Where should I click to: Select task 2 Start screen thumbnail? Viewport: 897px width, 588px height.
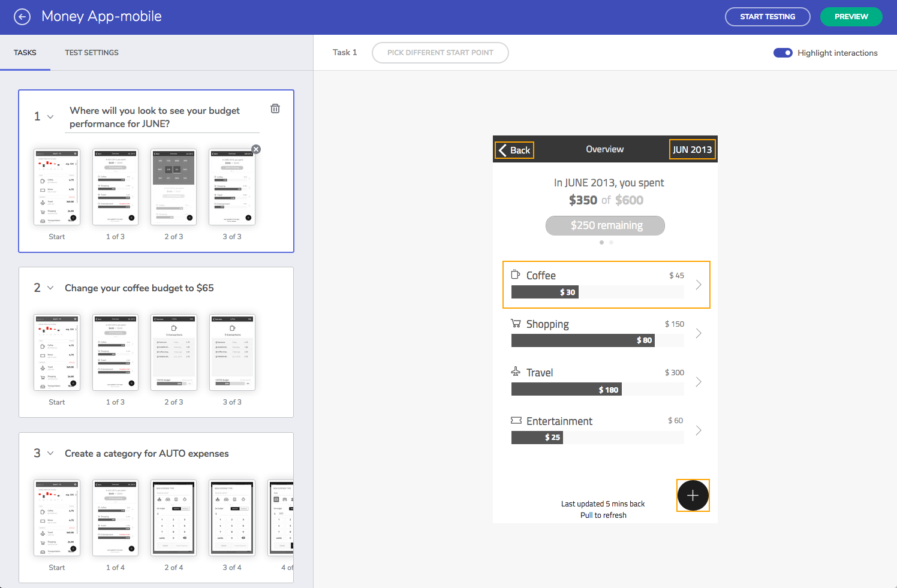57,352
